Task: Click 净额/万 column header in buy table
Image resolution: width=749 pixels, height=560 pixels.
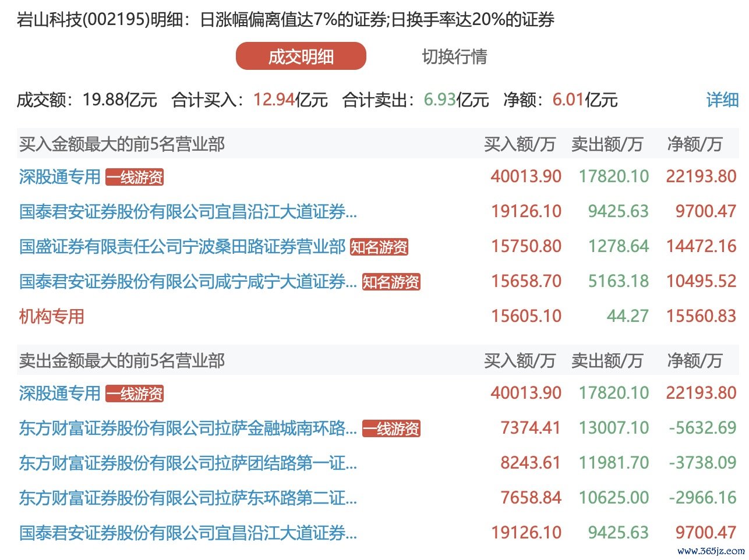Action: coord(694,144)
